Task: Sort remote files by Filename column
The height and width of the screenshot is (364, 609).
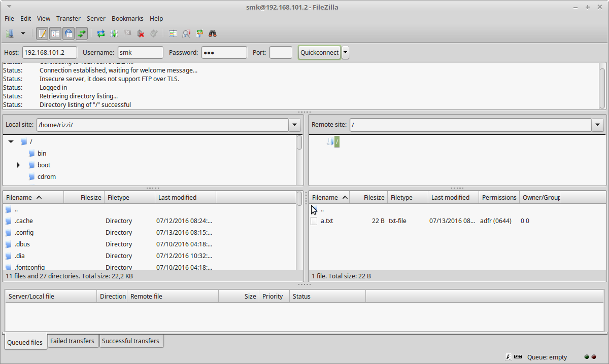Action: (x=329, y=198)
